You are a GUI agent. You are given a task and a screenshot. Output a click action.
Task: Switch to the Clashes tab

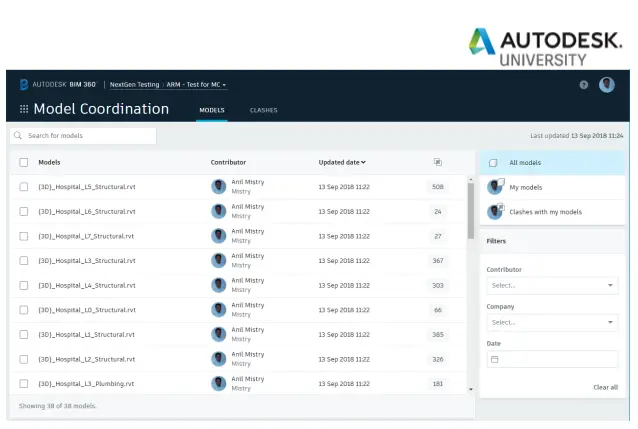click(263, 110)
